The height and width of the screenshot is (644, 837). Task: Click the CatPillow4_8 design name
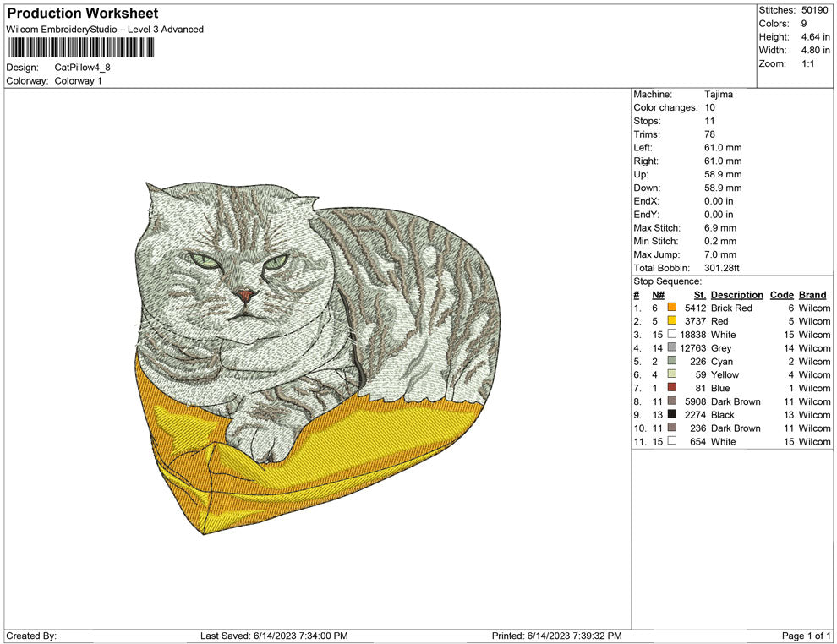click(82, 68)
